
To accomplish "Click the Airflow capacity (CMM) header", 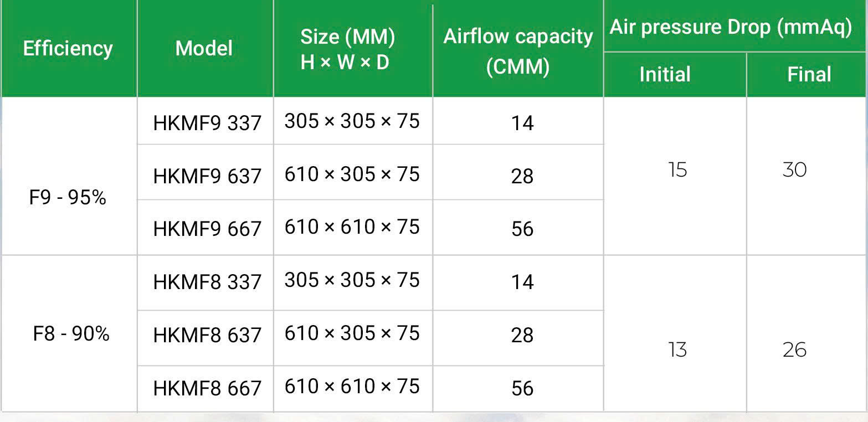I will click(518, 50).
